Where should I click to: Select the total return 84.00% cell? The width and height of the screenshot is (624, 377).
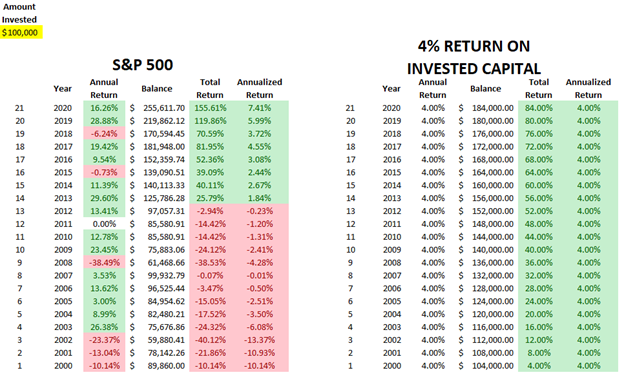(539, 108)
